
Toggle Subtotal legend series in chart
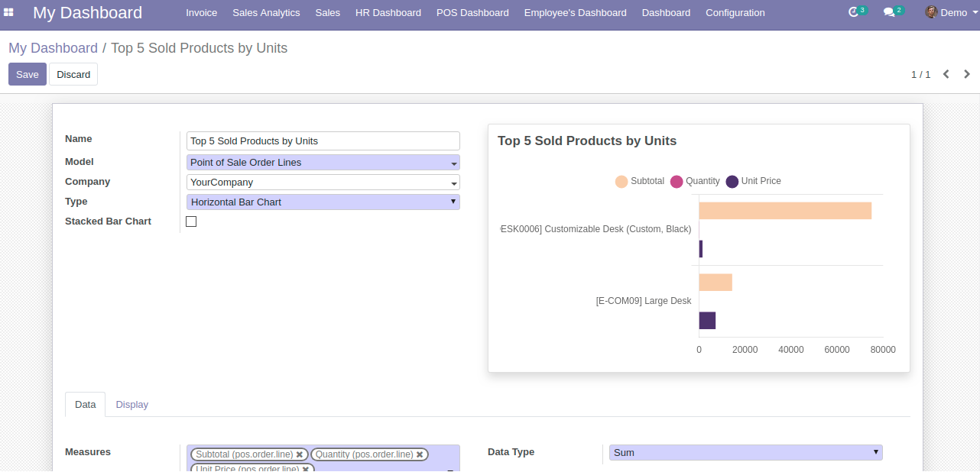point(640,181)
